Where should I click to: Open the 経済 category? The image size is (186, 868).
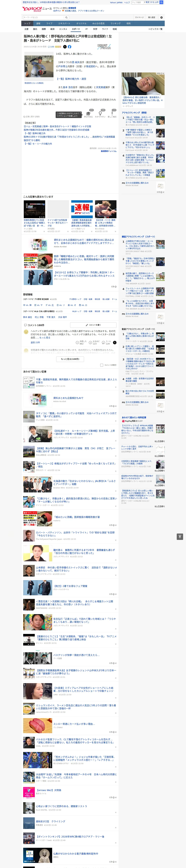point(52,29)
